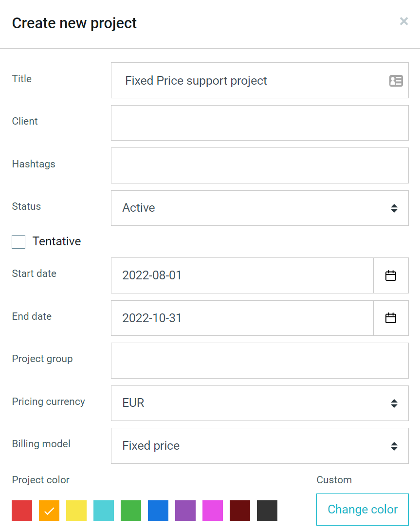Click the Change color button
Viewport: 420px width, 530px height.
click(x=363, y=510)
